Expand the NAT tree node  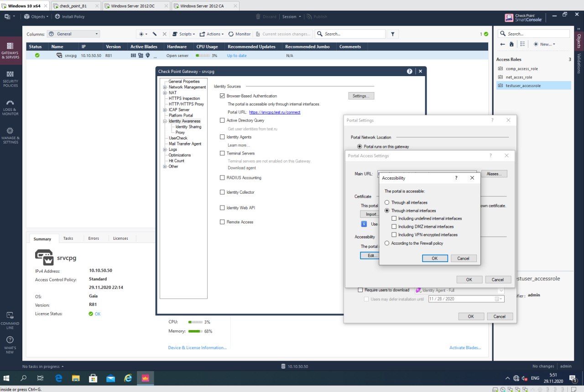coord(165,93)
